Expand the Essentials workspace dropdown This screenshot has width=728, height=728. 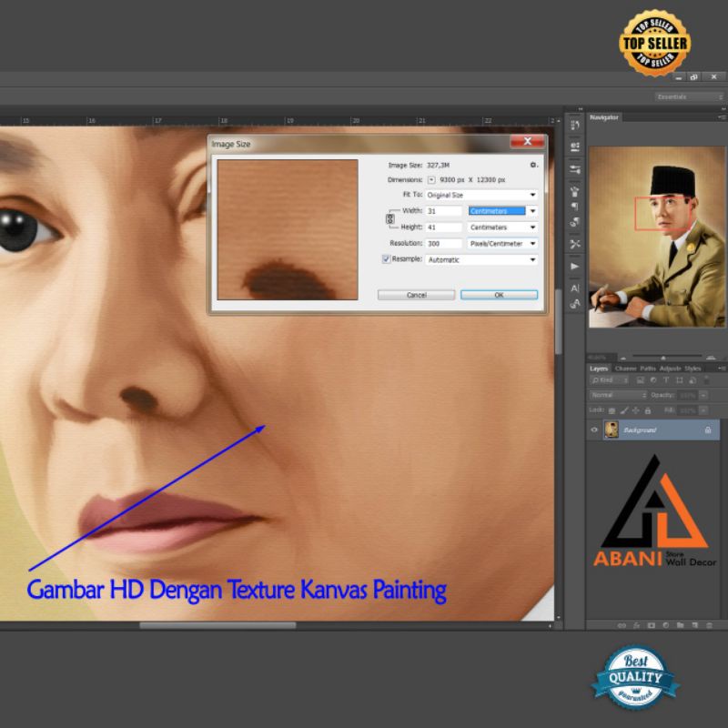click(689, 96)
